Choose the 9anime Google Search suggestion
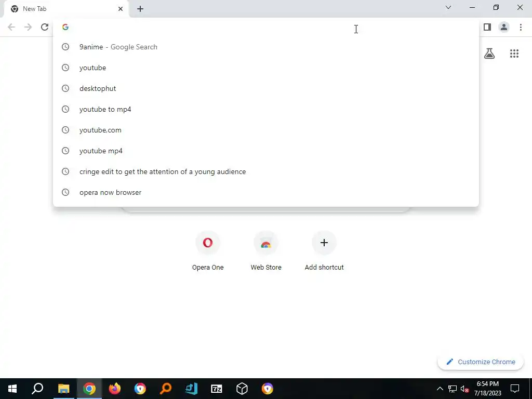The image size is (532, 399). [266, 47]
